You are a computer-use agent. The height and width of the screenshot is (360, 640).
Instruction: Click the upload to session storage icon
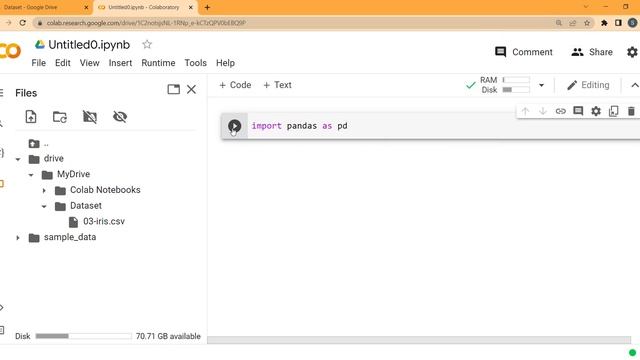[31, 117]
